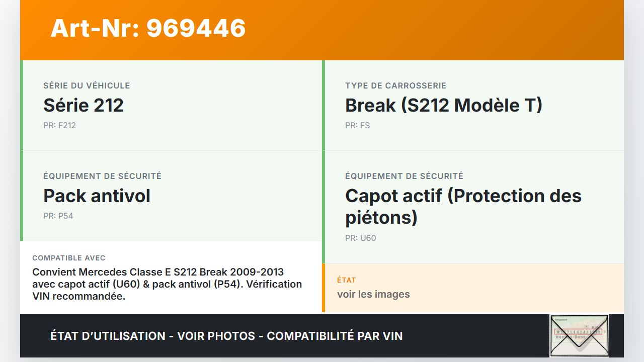This screenshot has height=362, width=644.
Task: Click the Mercedes Classe E compatibility description
Action: [158, 272]
